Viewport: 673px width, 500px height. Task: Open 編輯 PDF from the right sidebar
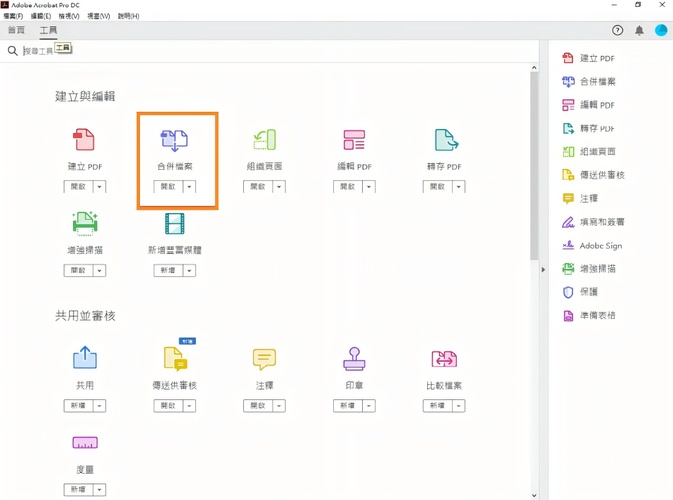pyautogui.click(x=588, y=105)
